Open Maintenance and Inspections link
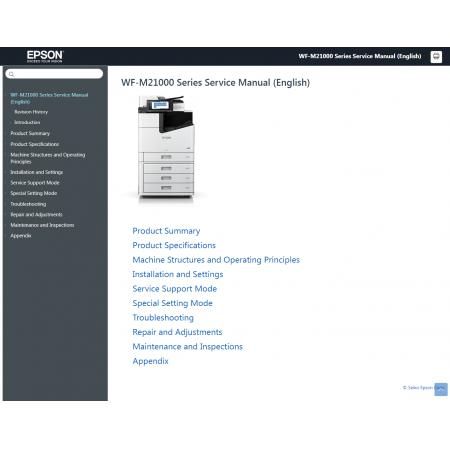The image size is (450, 450). [187, 346]
